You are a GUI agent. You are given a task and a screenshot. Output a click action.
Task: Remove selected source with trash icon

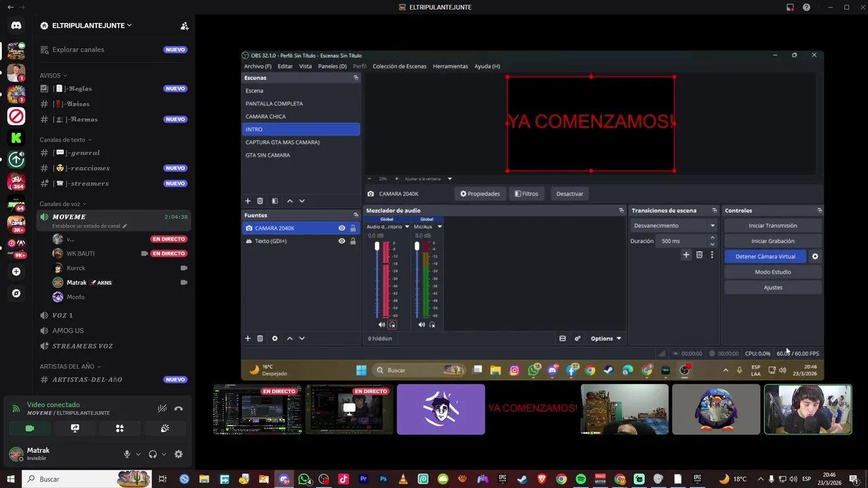260,338
